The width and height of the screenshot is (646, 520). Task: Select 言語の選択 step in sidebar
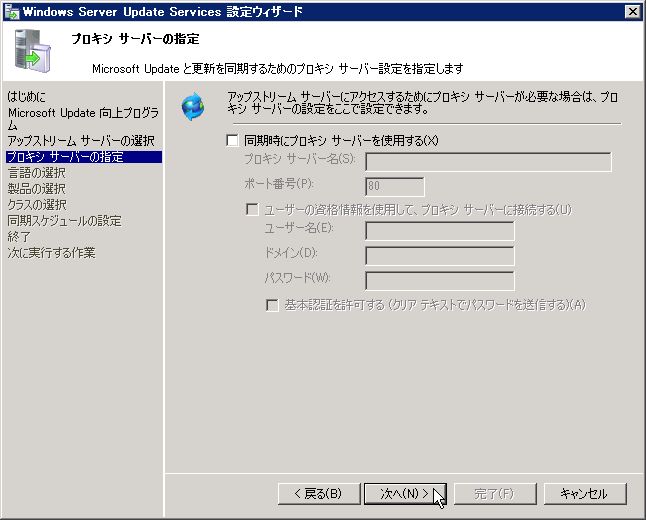point(37,173)
